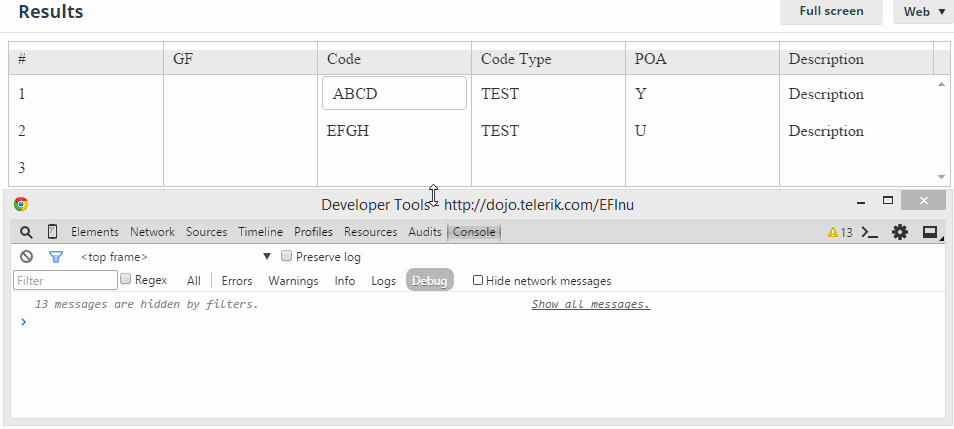The width and height of the screenshot is (954, 429).
Task: Click Show all messages link
Action: pos(590,304)
